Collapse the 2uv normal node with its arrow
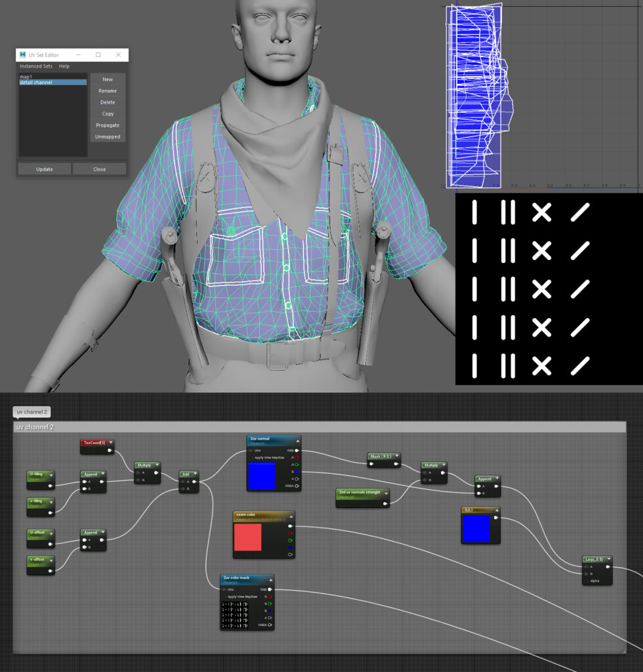Image resolution: width=643 pixels, height=672 pixels. [298, 441]
